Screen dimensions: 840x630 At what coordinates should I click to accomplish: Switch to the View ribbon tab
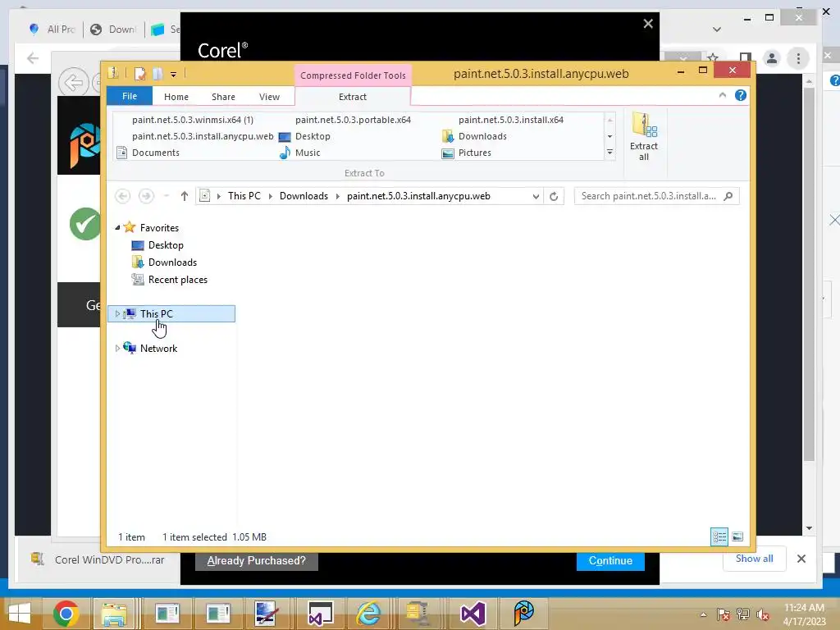tap(269, 97)
